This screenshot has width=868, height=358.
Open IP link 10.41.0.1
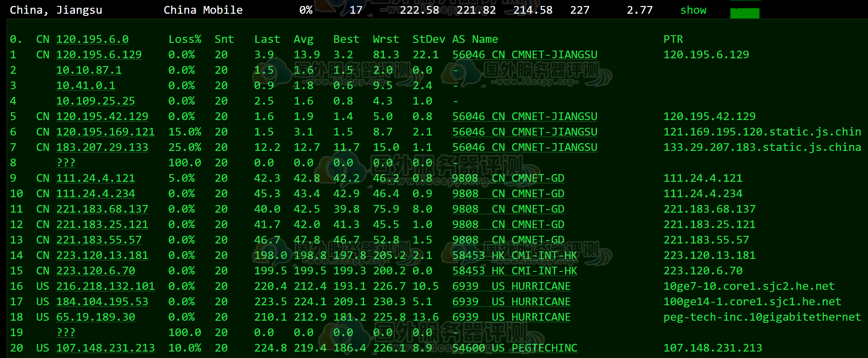tap(86, 85)
